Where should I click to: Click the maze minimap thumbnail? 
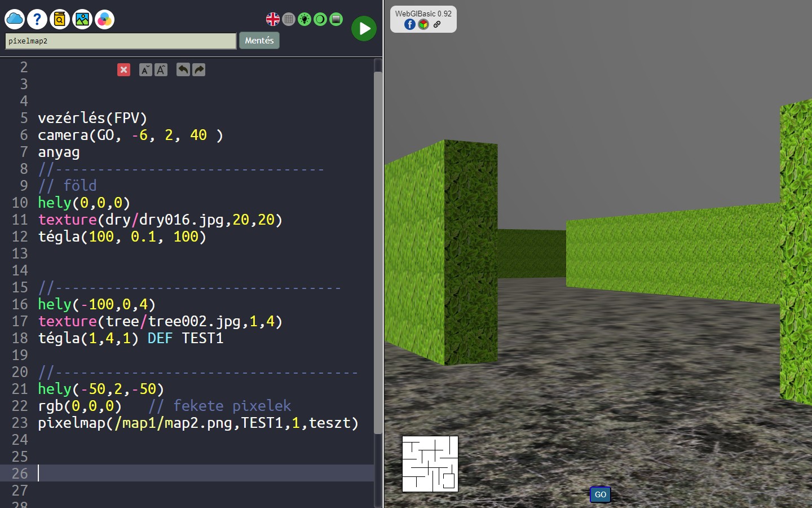pyautogui.click(x=430, y=464)
